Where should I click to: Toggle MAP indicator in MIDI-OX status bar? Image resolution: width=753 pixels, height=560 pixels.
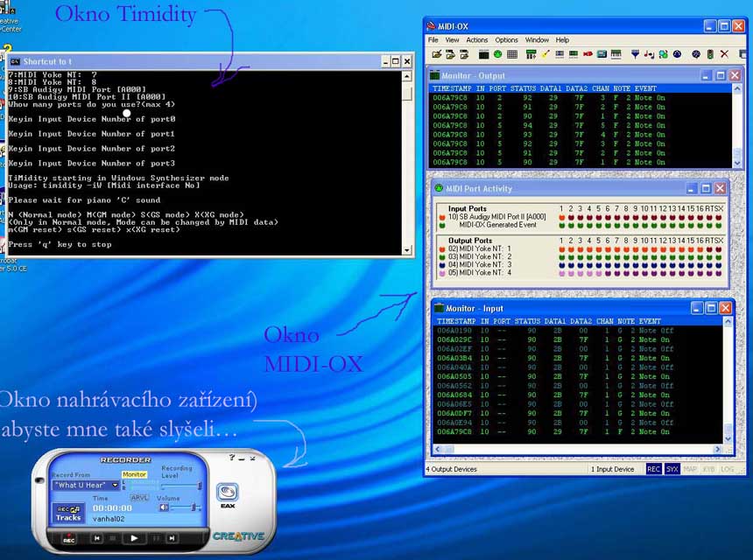tap(690, 469)
